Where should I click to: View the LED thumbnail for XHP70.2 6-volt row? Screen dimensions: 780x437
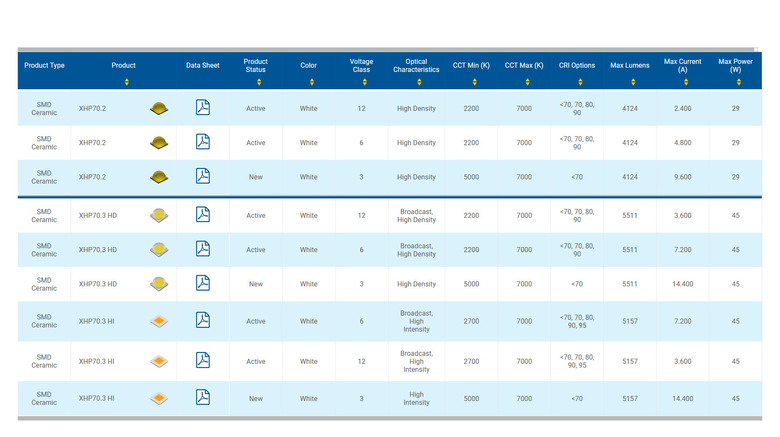coord(159,142)
